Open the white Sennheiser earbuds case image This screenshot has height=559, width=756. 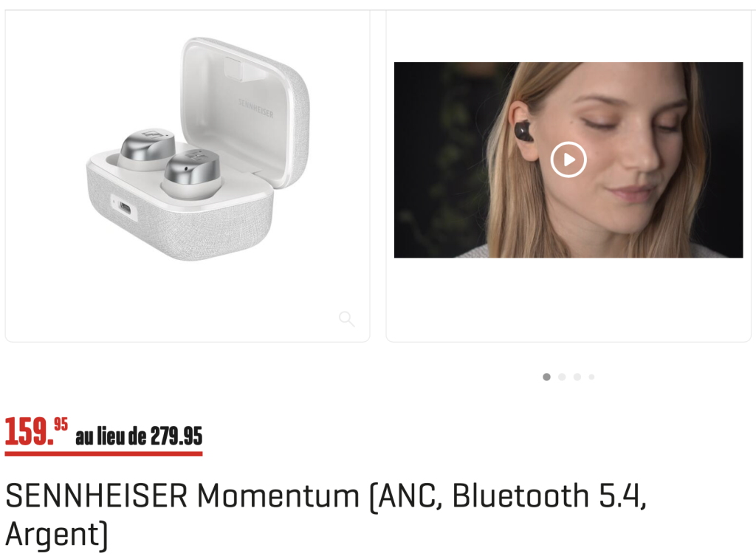coord(198,149)
